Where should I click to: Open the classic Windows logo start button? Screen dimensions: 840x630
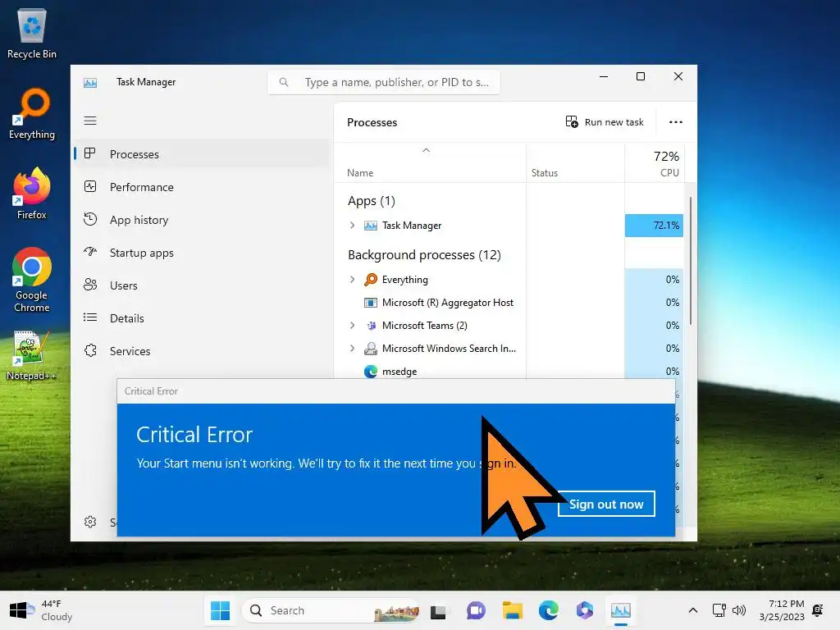[18, 610]
